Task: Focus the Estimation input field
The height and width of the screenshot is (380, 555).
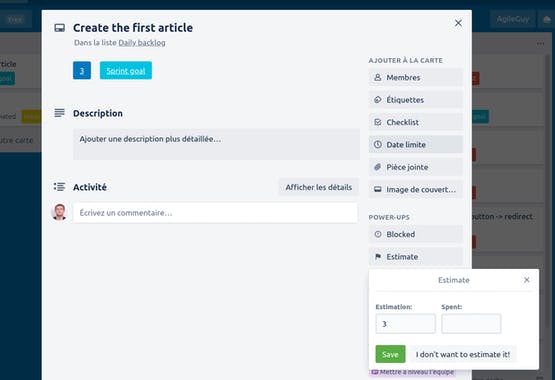Action: click(x=405, y=324)
